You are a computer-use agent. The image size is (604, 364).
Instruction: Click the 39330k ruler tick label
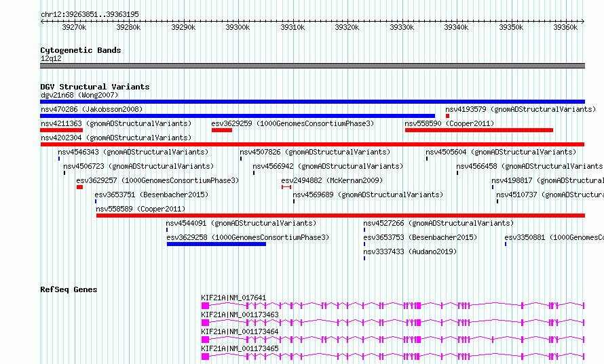click(402, 27)
